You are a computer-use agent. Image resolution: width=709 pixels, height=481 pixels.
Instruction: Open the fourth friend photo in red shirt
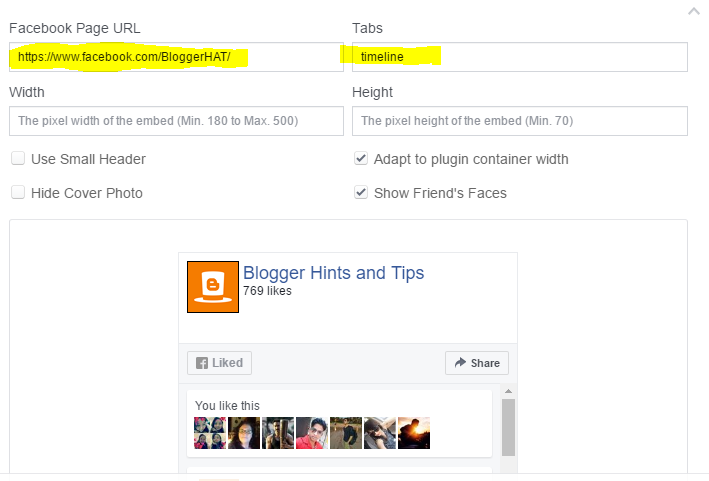point(312,433)
